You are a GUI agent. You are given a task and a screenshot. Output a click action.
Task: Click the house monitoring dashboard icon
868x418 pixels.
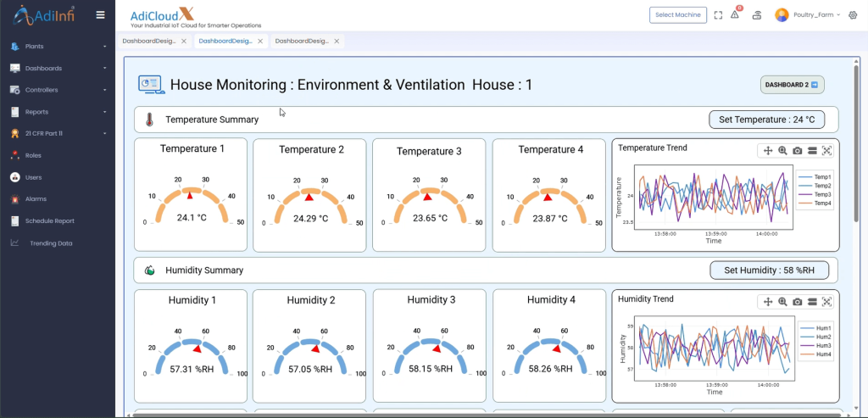tap(151, 85)
